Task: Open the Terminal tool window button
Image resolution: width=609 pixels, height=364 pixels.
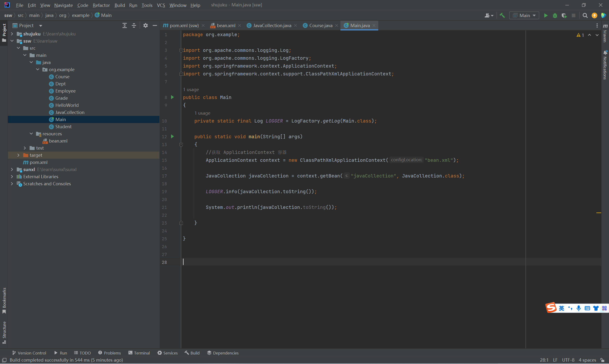Action: 139,353
